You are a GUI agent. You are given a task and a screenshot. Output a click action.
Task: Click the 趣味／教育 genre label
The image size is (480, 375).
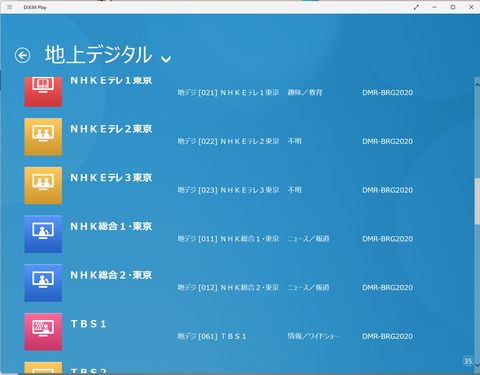[305, 92]
